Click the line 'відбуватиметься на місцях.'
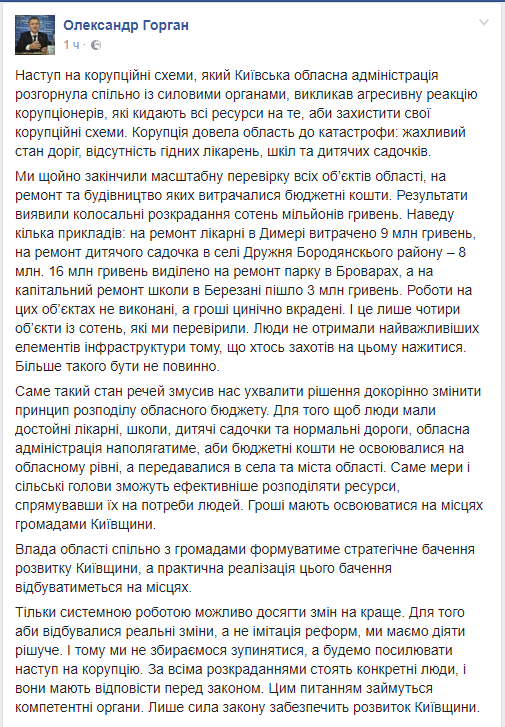Image resolution: width=505 pixels, height=727 pixels. 103,587
